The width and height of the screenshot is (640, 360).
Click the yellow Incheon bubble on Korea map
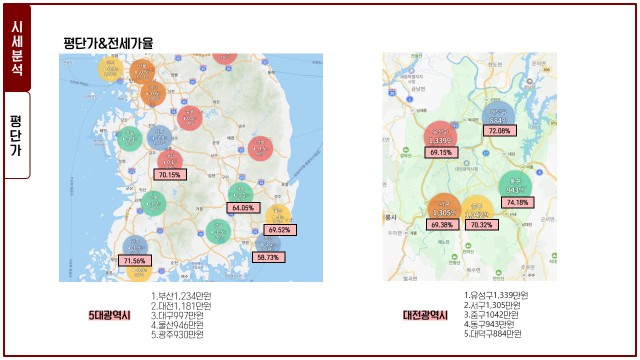tap(110, 69)
